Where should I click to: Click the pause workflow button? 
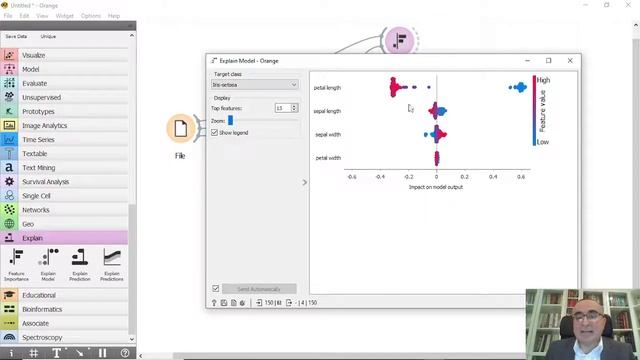point(102,353)
